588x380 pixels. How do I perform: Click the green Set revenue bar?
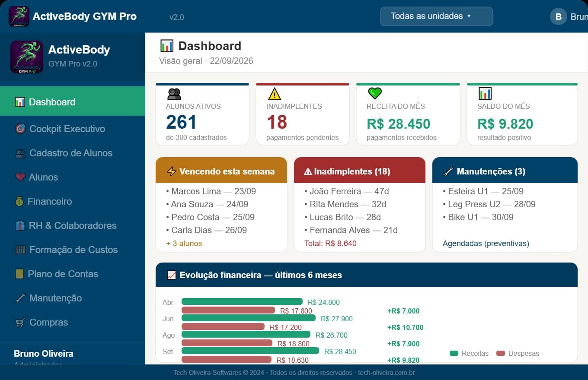tap(250, 351)
